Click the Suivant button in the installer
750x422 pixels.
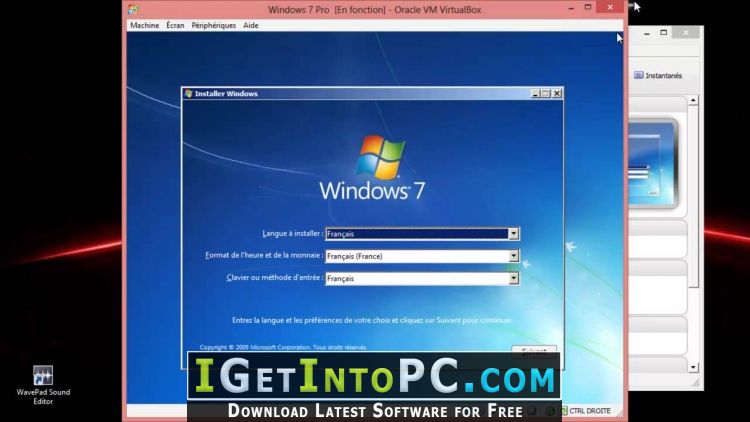click(534, 350)
